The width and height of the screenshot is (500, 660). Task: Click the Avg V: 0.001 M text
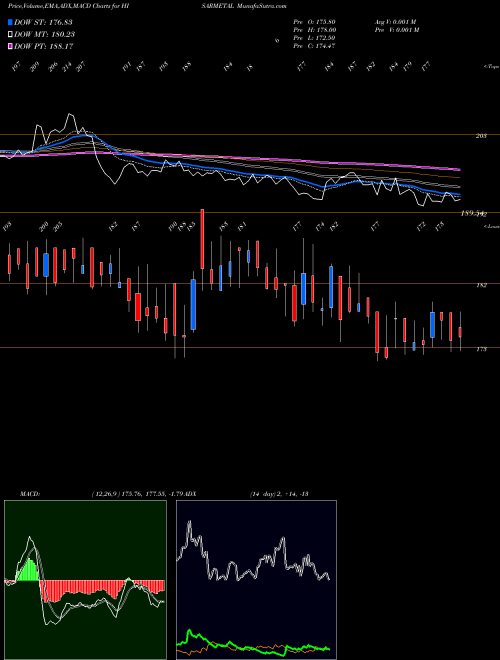[x=395, y=22]
